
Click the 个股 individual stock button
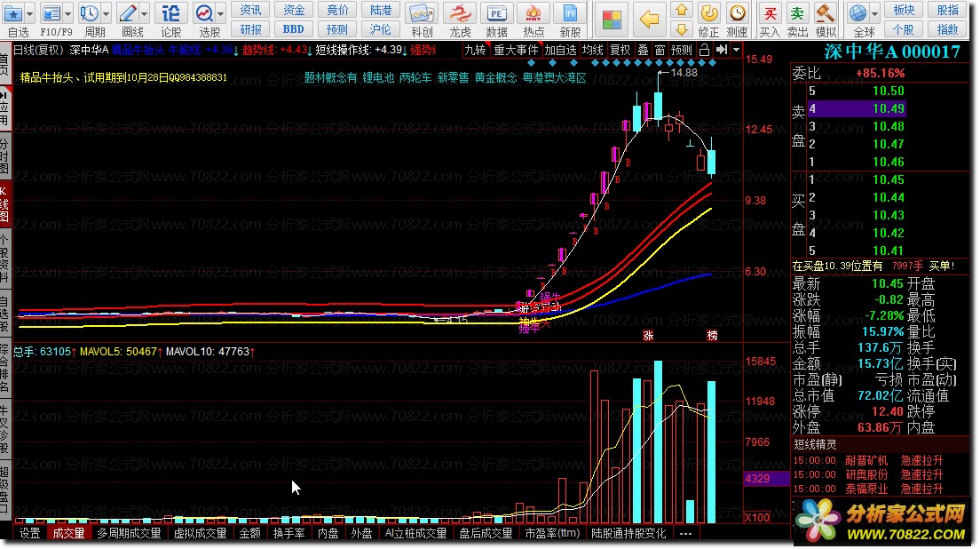tap(904, 28)
